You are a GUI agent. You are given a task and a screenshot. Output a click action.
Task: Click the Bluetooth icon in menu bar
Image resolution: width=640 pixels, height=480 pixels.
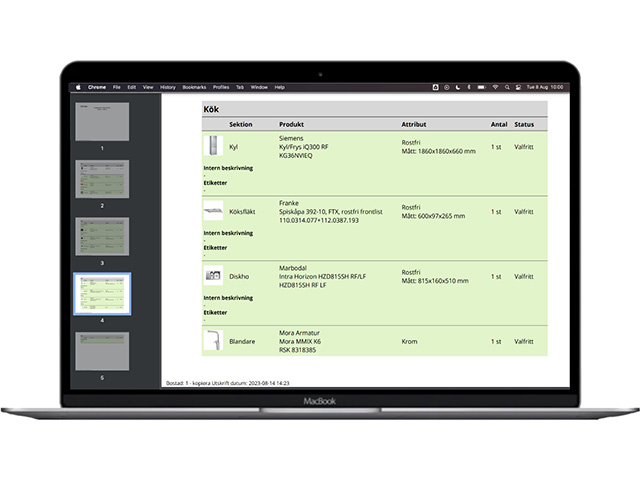click(x=469, y=87)
